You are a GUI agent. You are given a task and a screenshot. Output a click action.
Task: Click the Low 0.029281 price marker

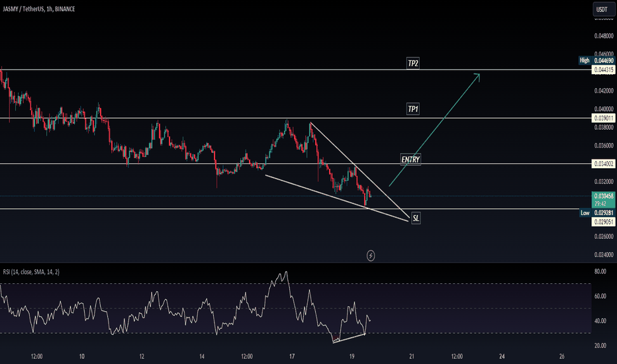pyautogui.click(x=597, y=213)
